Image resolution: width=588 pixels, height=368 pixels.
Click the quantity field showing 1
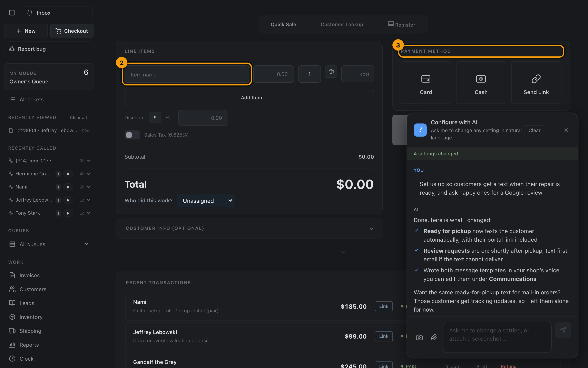309,74
